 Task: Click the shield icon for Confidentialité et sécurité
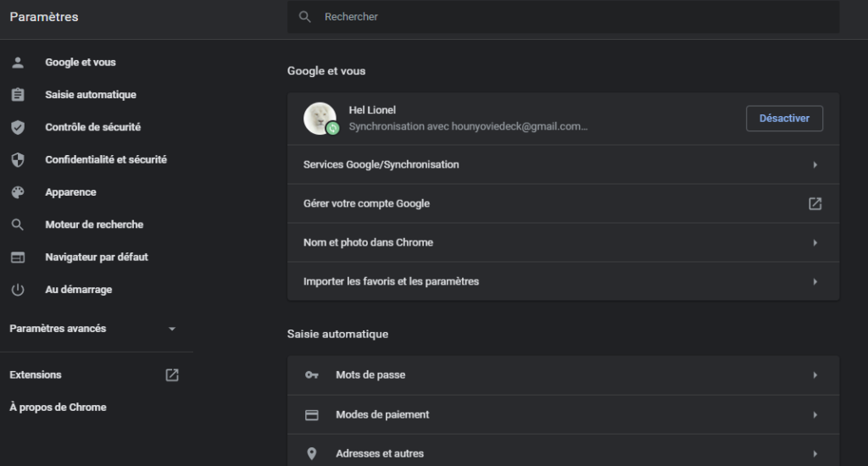[x=18, y=160]
